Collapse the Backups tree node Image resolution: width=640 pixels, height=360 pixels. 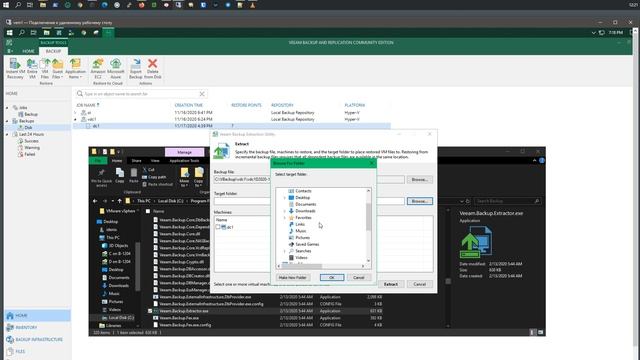[x=7, y=121]
